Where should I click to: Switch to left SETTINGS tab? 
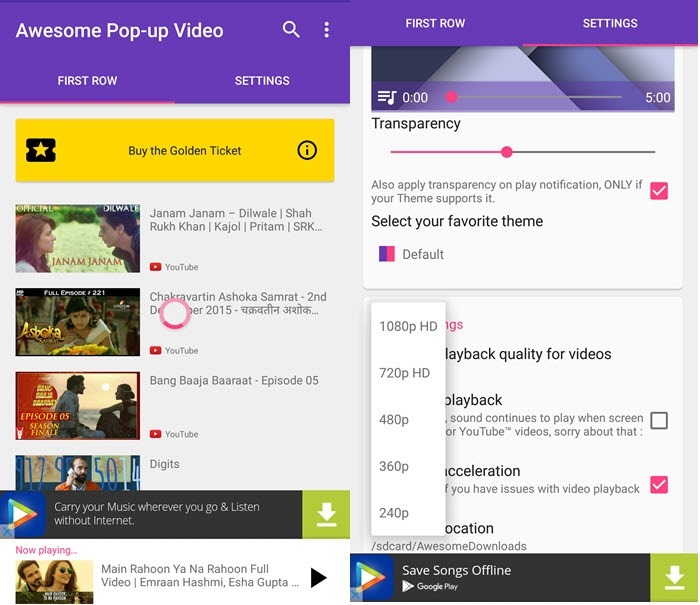(262, 81)
